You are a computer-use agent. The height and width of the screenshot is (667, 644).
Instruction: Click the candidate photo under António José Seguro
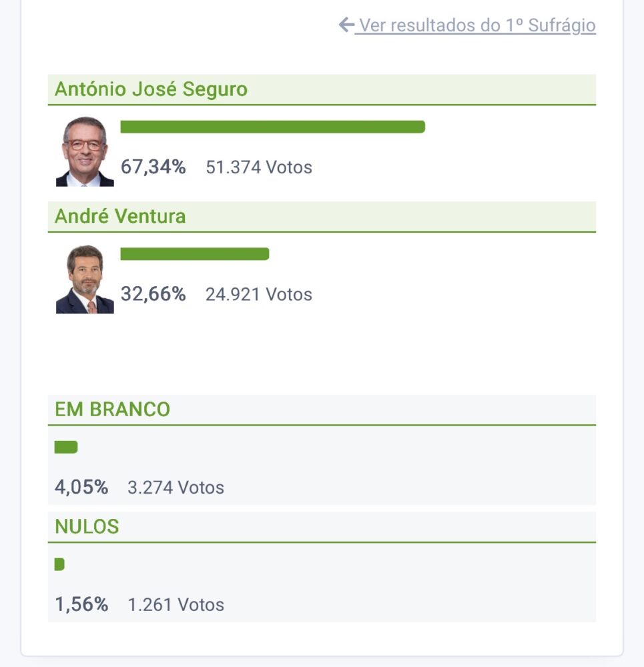point(85,152)
